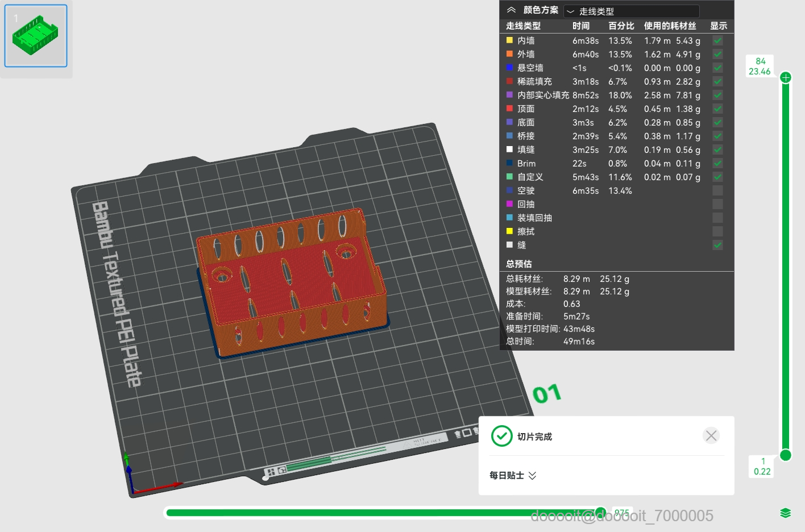Viewport: 805px width, 532px height.
Task: Hide the 内墙 line type display checkbox
Action: point(717,40)
